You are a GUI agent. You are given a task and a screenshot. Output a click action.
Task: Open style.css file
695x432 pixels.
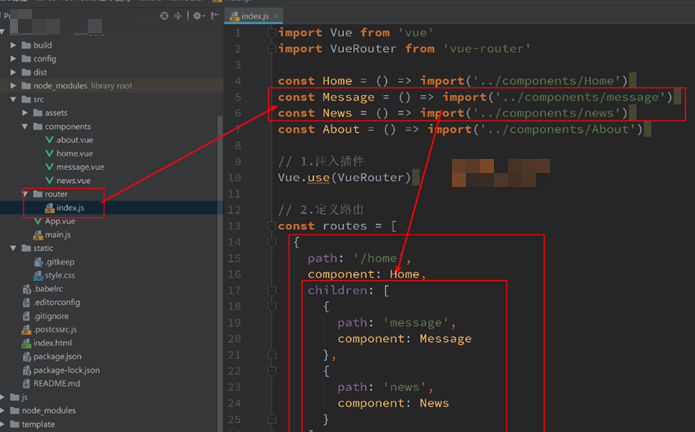[59, 275]
